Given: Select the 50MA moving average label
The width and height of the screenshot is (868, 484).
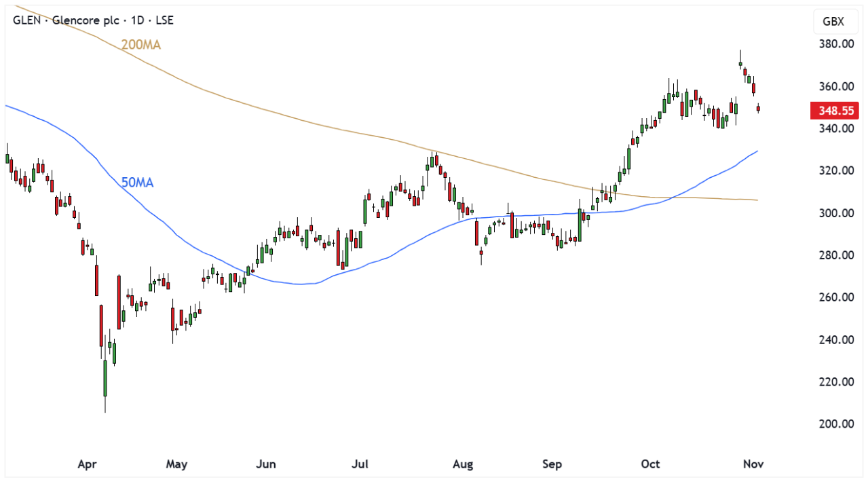Looking at the screenshot, I should (137, 182).
